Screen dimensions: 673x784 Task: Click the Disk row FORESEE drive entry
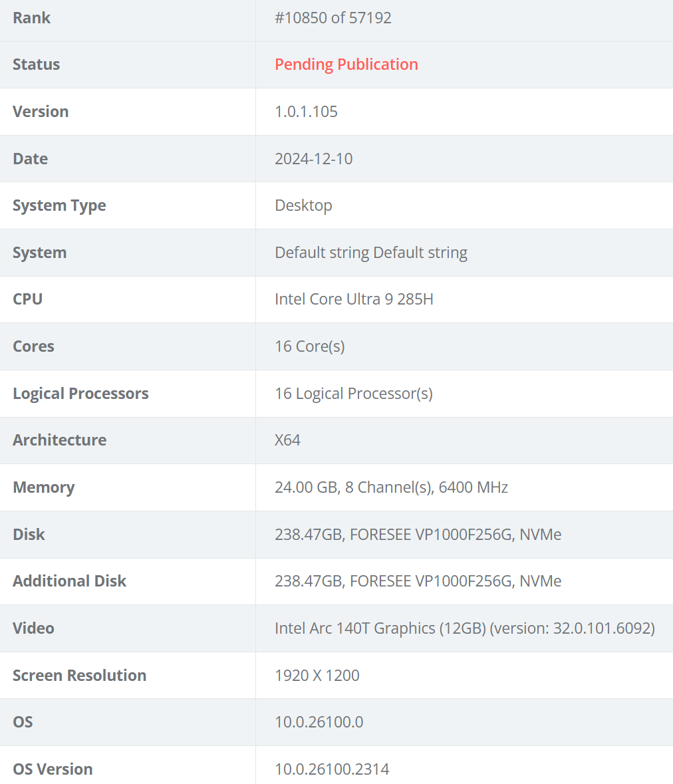point(418,535)
